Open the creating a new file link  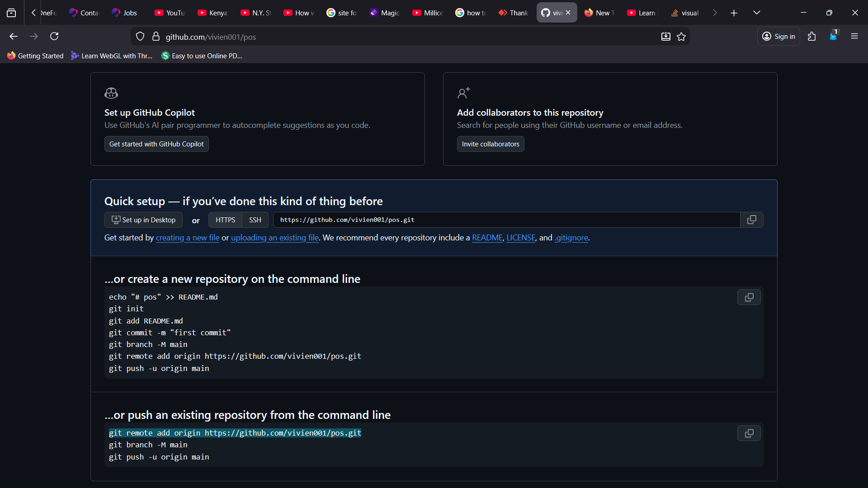(x=187, y=238)
